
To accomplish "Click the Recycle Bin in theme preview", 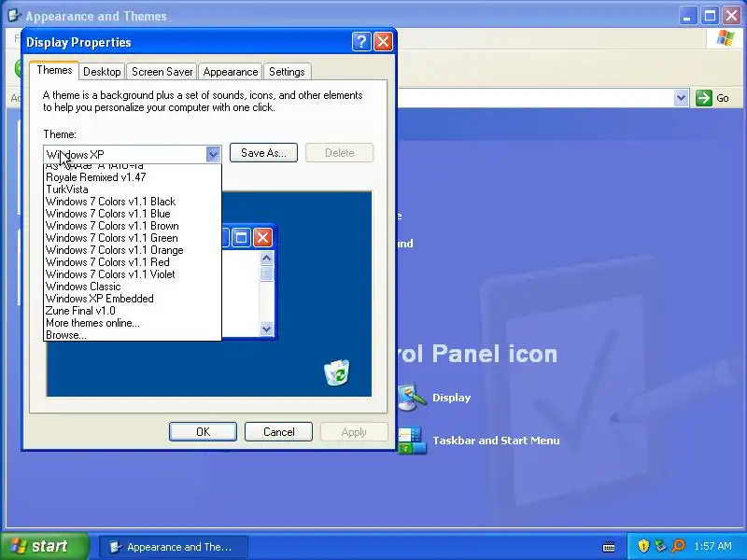I will click(x=337, y=372).
